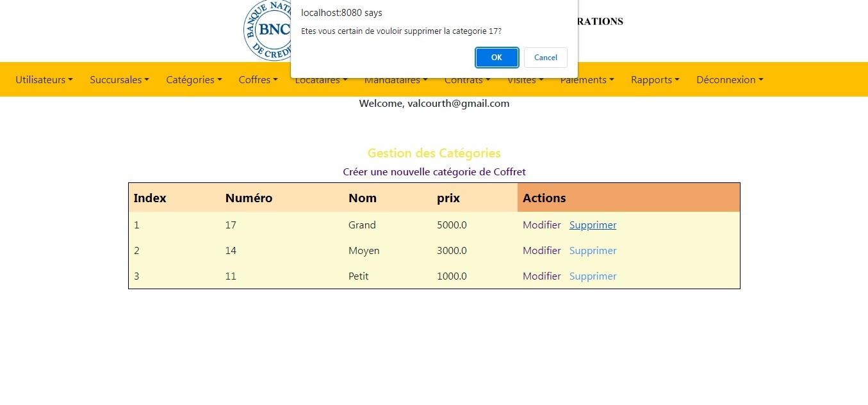Expand the Coffres navigation menu
Viewport: 868px width, 405px height.
(258, 80)
